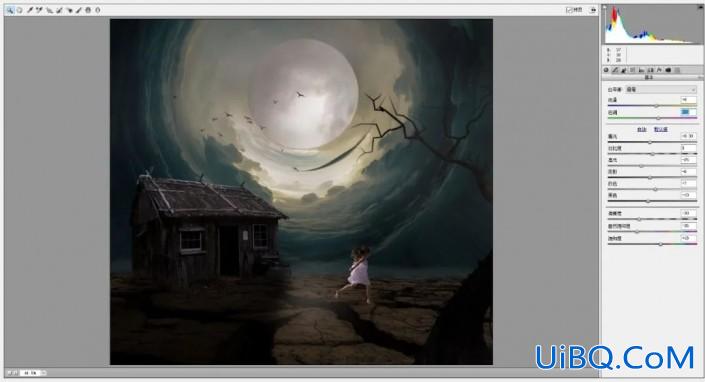Toggle shadow clipping warning on histogram

(605, 7)
